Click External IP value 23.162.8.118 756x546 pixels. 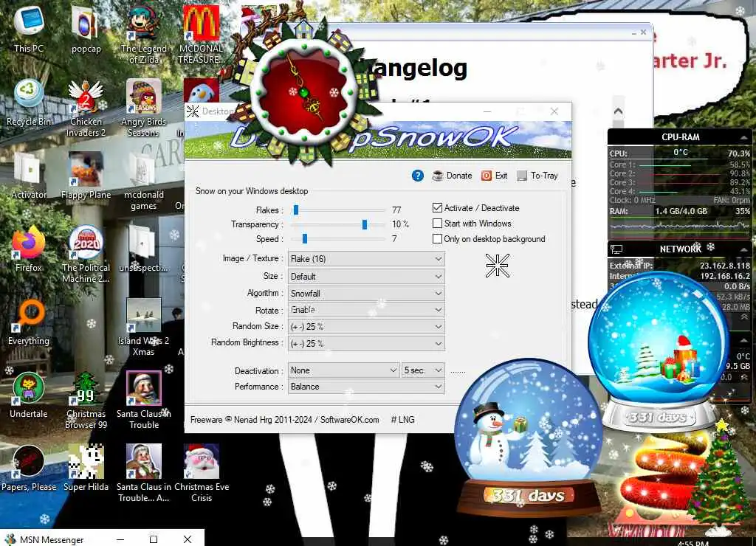tap(725, 266)
